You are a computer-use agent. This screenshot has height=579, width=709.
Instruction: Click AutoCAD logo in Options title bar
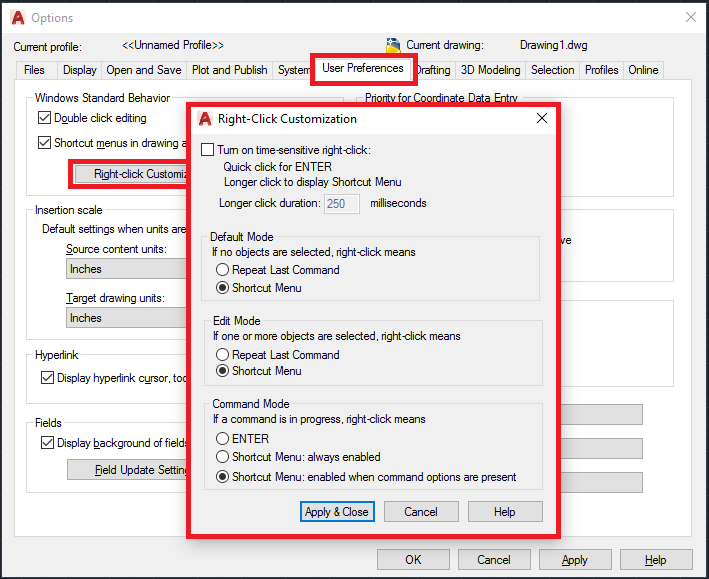(x=18, y=18)
